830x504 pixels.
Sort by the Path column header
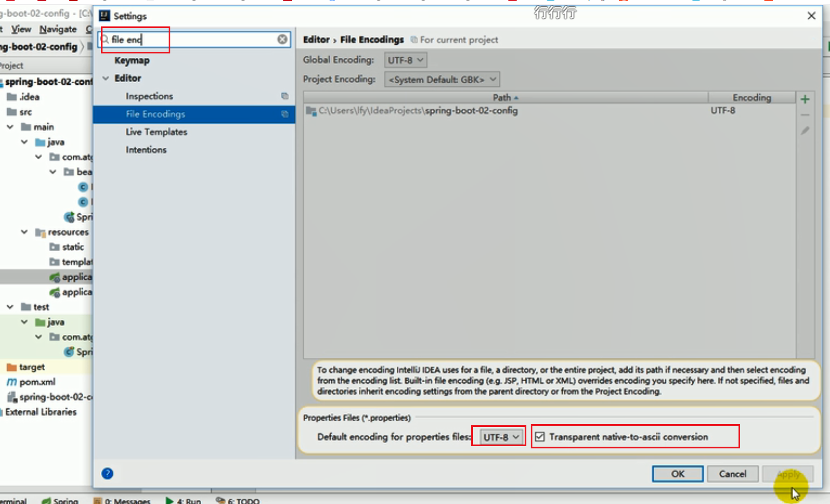[505, 97]
